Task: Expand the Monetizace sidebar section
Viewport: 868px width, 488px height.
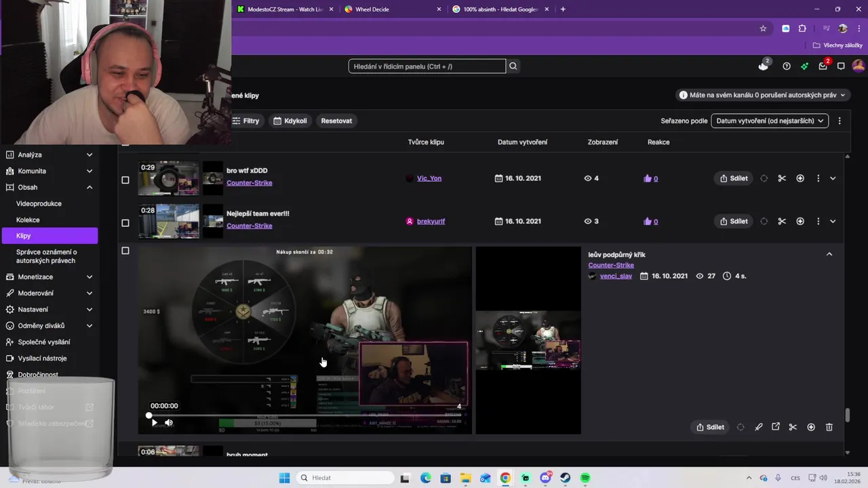Action: (90, 277)
